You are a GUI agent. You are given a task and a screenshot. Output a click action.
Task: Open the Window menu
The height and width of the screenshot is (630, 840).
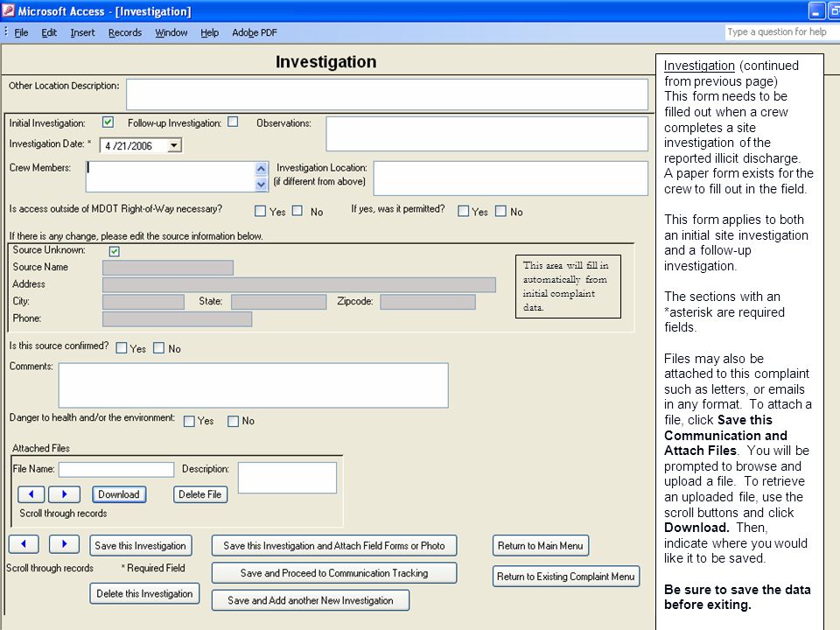point(171,32)
